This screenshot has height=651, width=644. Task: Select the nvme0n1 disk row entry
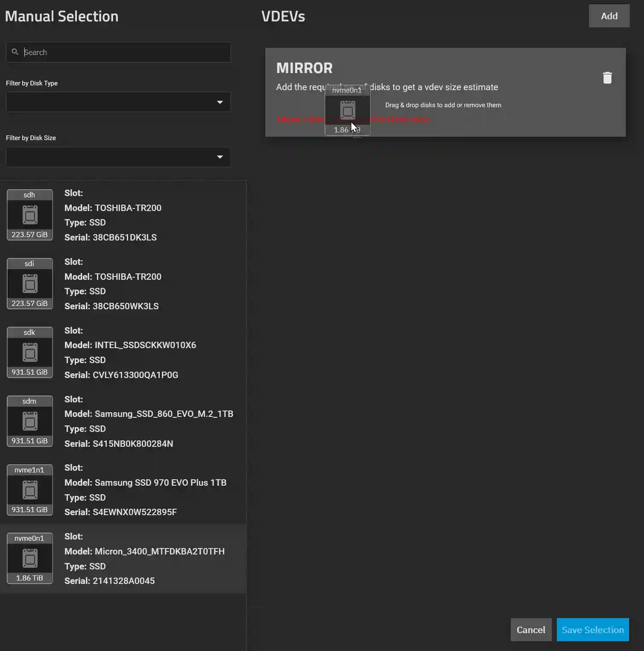124,558
